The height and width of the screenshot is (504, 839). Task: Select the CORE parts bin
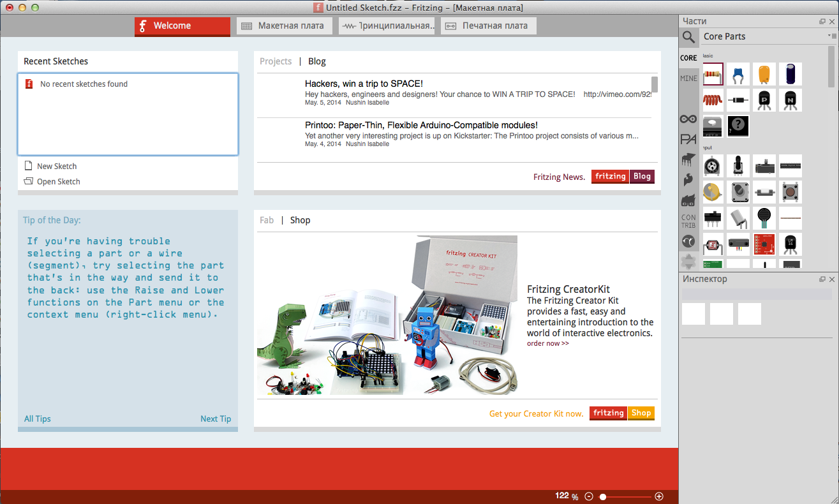tap(688, 58)
